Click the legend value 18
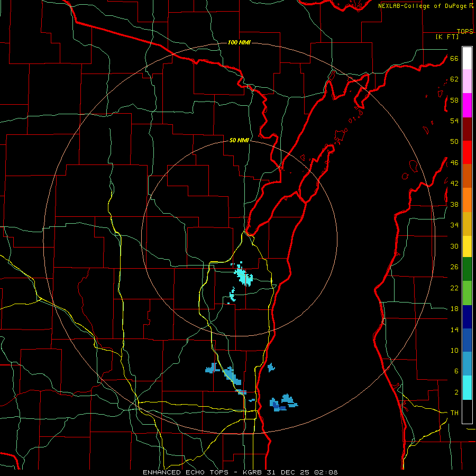The height and width of the screenshot is (476, 476). point(454,309)
